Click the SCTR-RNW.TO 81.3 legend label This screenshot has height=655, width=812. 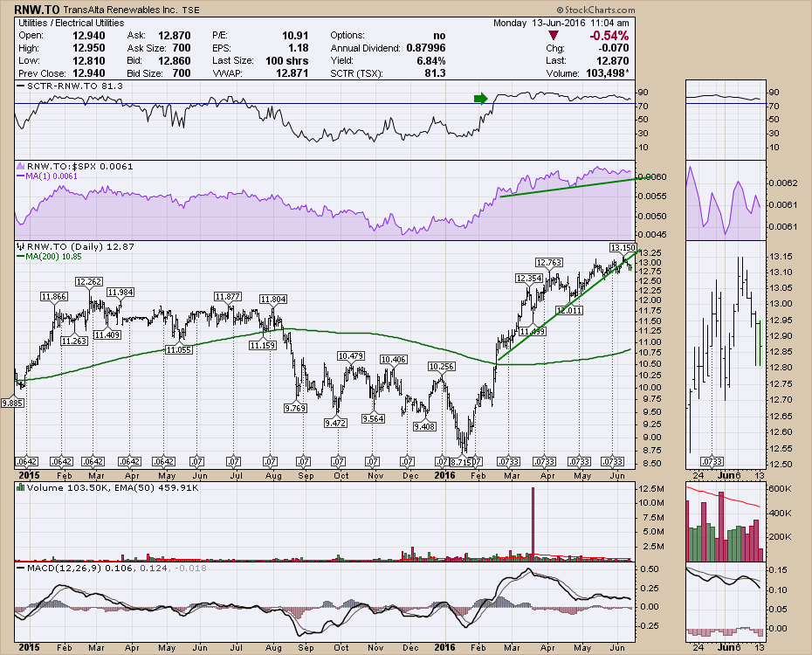coord(74,86)
